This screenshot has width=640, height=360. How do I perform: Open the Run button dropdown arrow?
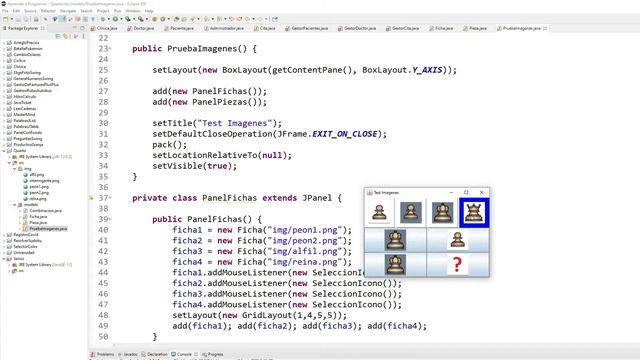(121, 19)
